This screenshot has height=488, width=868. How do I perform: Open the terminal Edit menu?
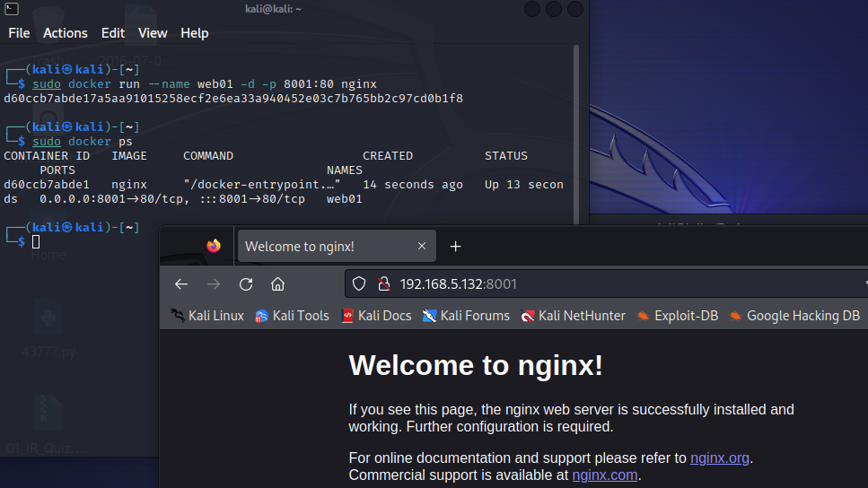113,33
